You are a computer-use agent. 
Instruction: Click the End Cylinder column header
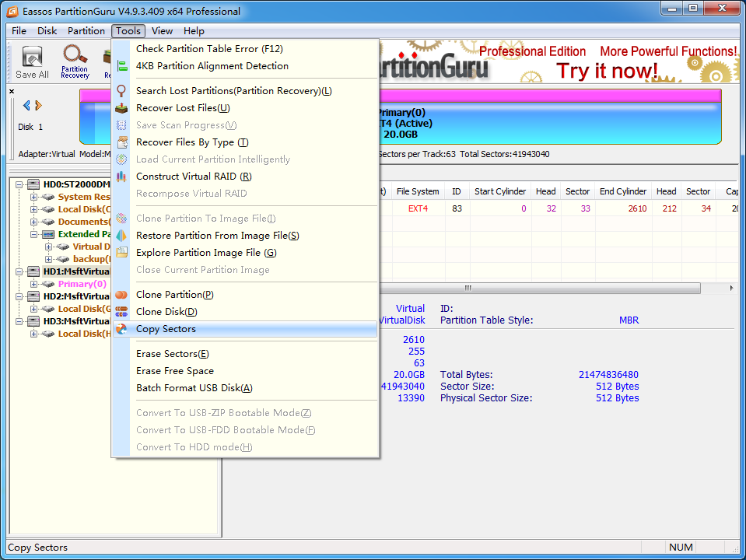tap(623, 191)
